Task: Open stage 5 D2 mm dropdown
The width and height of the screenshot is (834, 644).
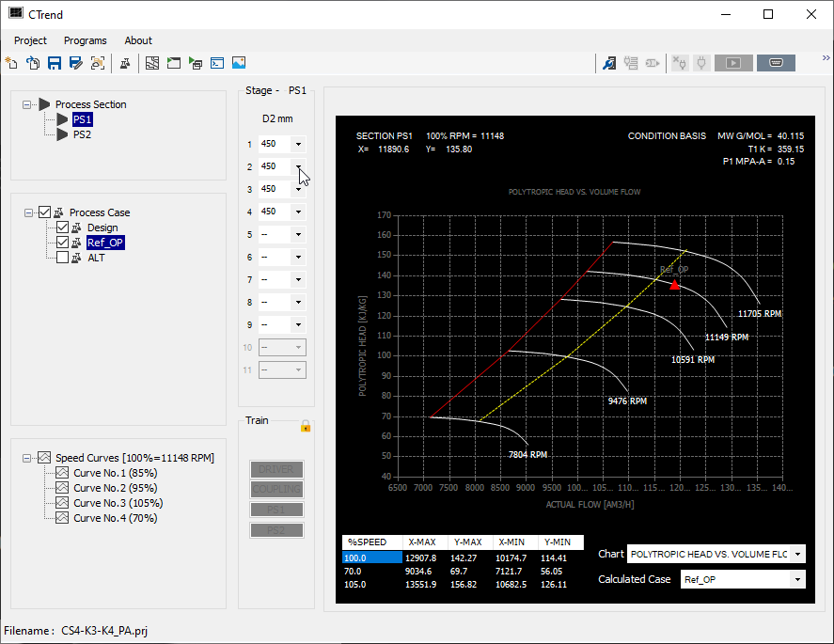Action: click(298, 234)
